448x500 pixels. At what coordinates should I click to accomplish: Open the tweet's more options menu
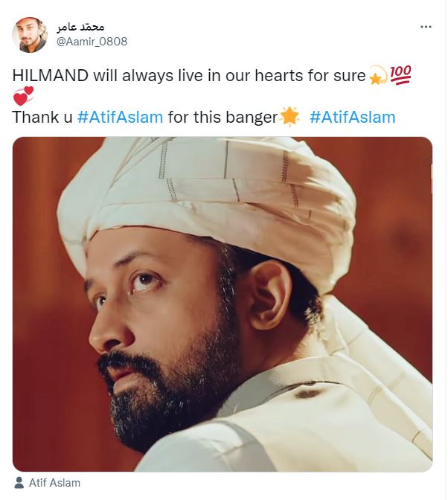point(426,27)
